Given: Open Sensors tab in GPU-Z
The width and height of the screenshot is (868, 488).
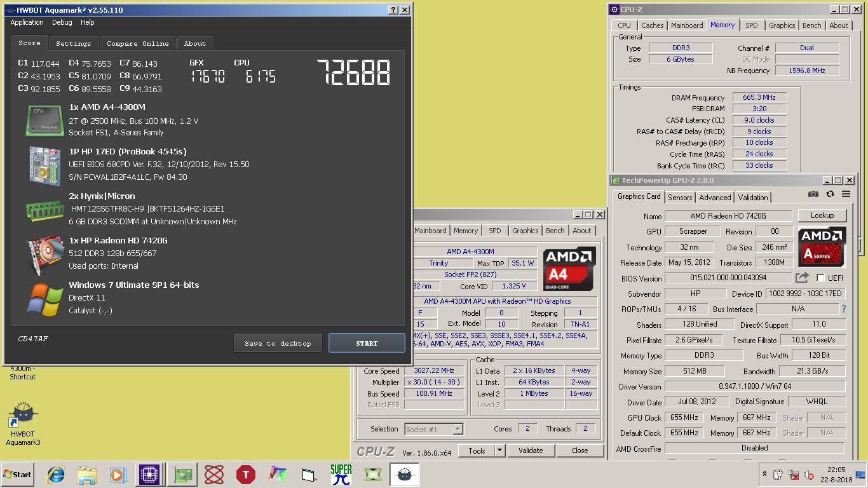Looking at the screenshot, I should click(680, 197).
